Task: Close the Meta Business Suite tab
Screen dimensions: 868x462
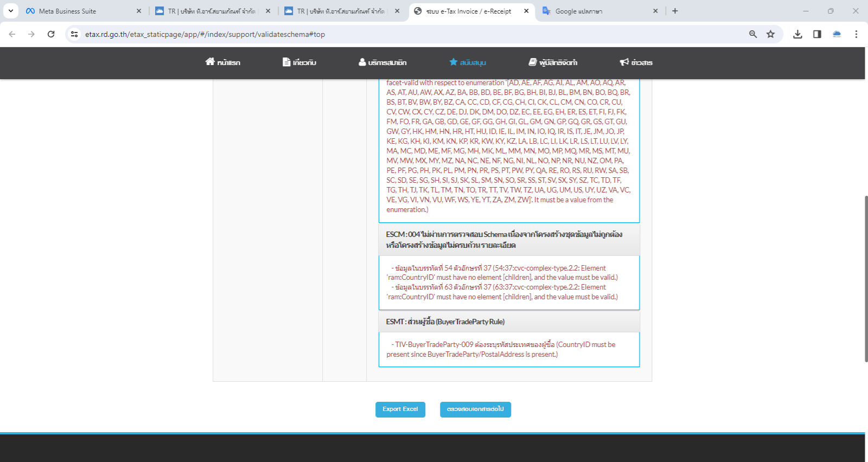Action: click(x=139, y=11)
